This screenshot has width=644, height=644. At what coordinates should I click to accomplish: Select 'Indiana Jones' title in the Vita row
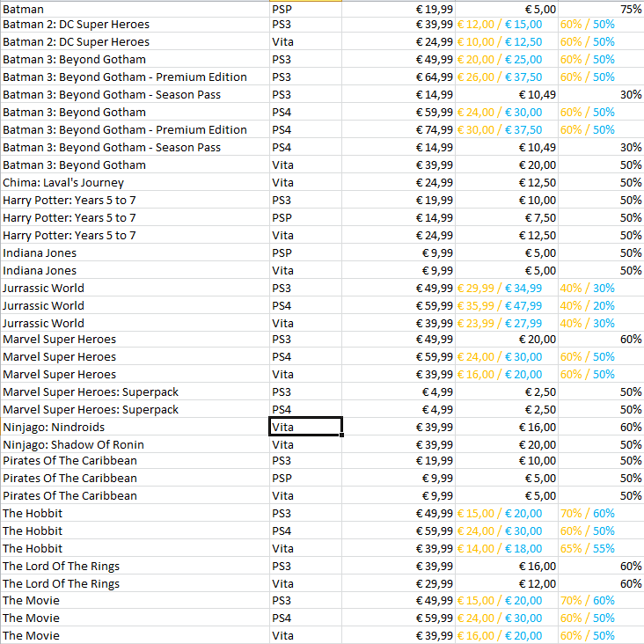coord(135,270)
